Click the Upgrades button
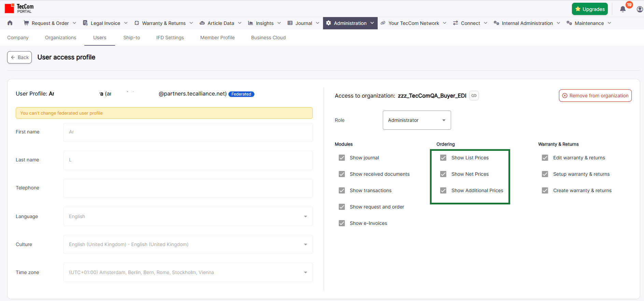 click(x=590, y=9)
